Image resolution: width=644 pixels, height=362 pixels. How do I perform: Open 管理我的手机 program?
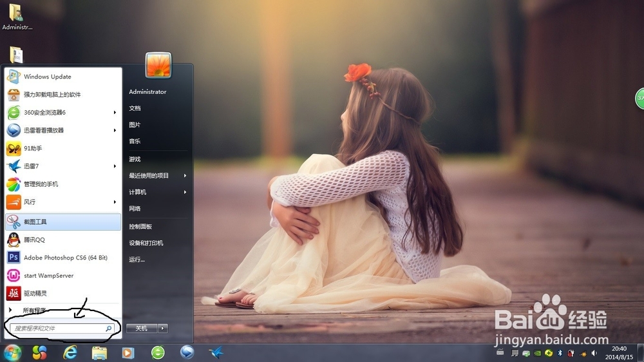pyautogui.click(x=63, y=184)
